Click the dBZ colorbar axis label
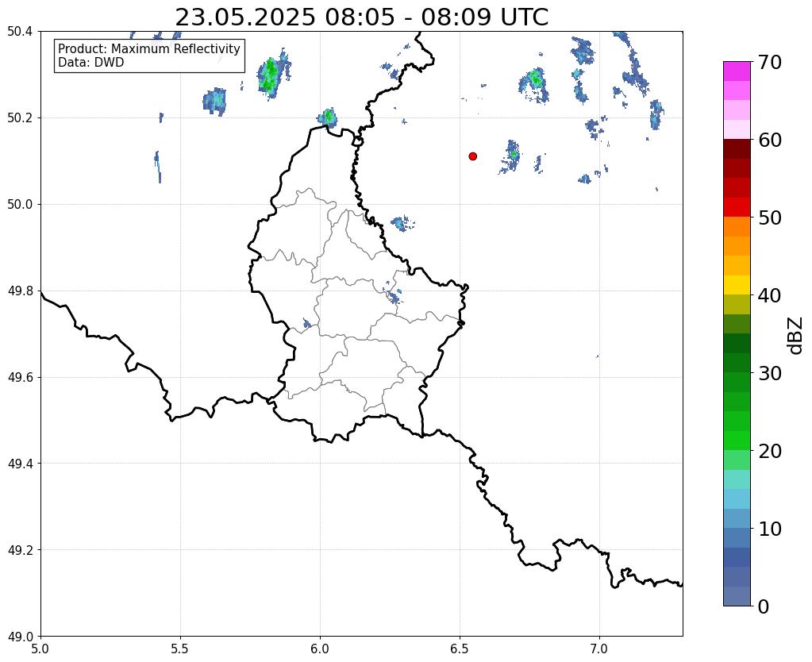Screen dimensions: 812x662 [796, 336]
